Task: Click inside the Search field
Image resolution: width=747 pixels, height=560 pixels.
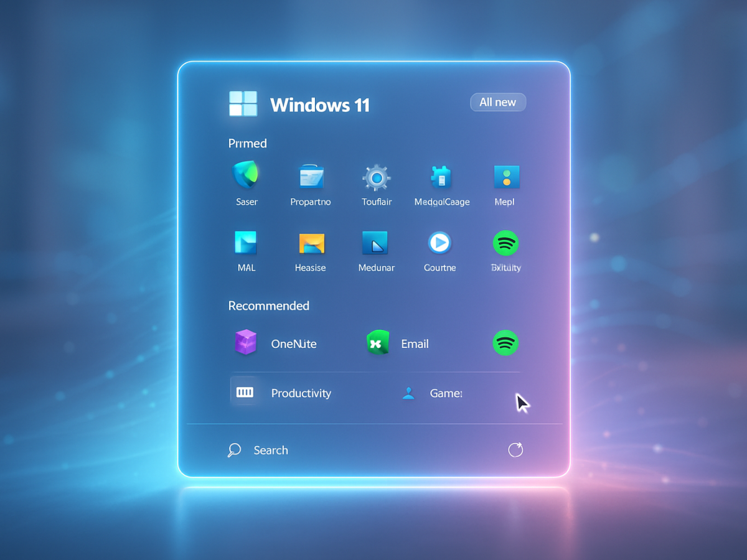Action: tap(271, 450)
